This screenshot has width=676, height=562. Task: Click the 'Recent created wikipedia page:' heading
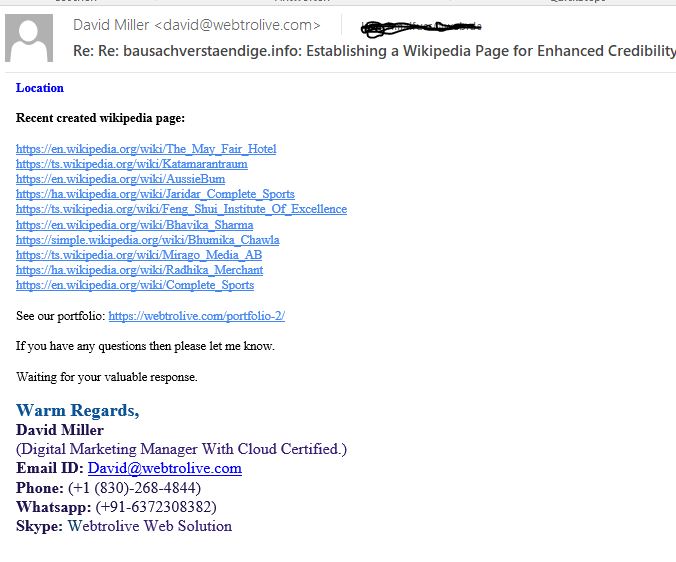click(x=100, y=118)
